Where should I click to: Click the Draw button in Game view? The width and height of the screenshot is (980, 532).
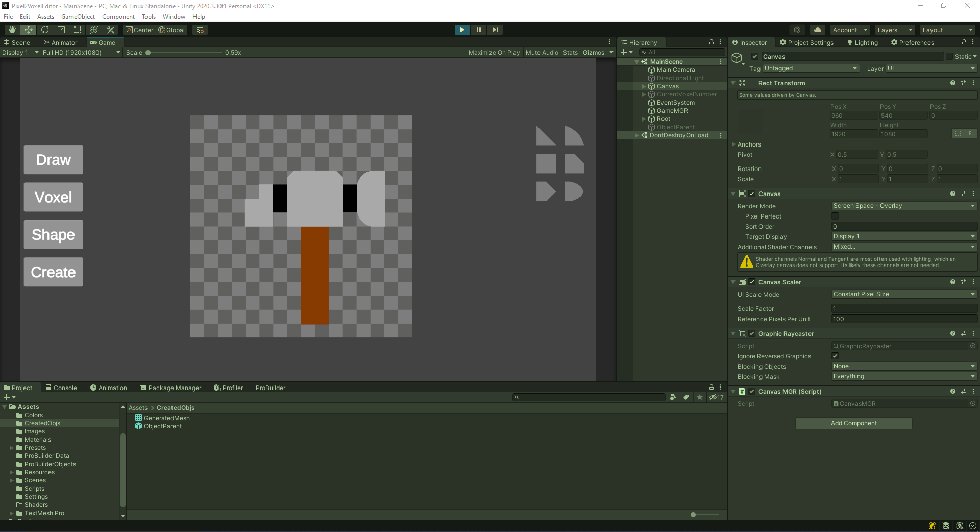tap(53, 160)
